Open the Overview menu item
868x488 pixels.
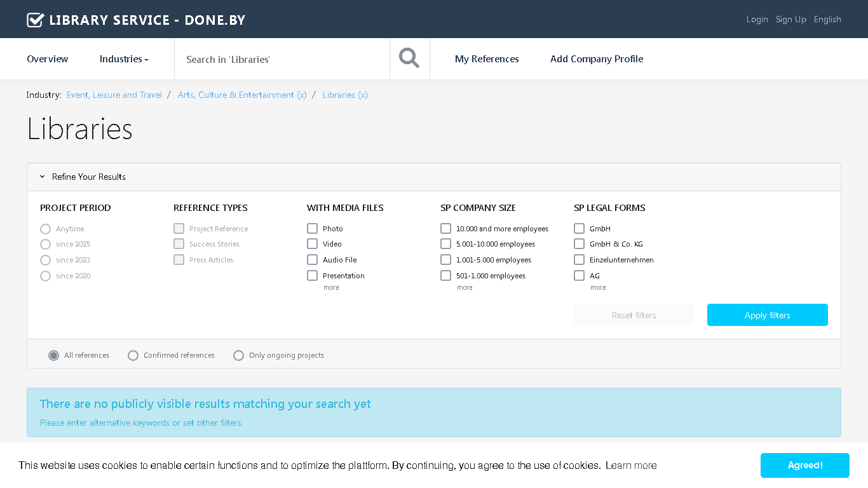(x=48, y=59)
